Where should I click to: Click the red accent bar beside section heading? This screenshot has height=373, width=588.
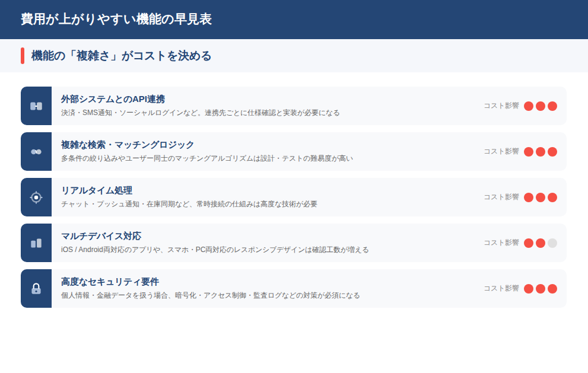23,56
